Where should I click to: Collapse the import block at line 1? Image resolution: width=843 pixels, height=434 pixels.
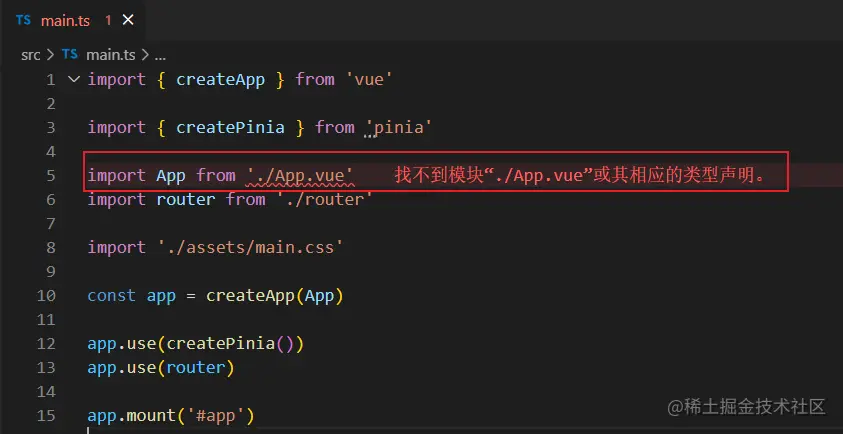(74, 80)
